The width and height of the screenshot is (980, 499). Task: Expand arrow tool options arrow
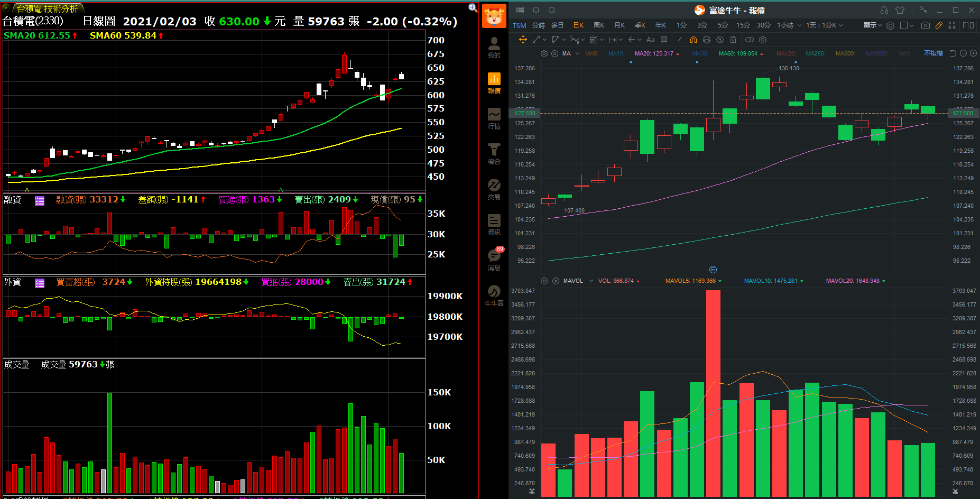pyautogui.click(x=640, y=40)
